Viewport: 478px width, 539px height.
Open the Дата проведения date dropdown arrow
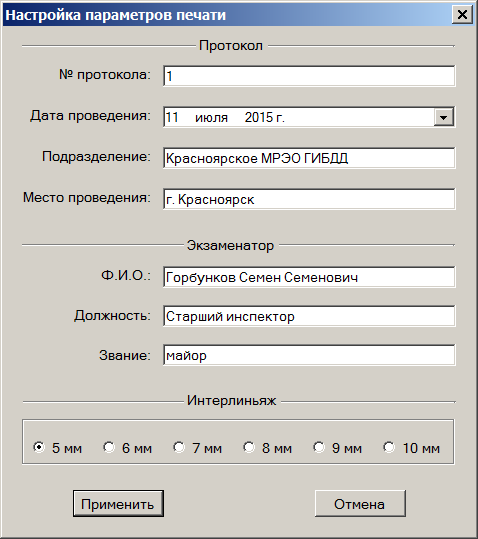pyautogui.click(x=444, y=117)
